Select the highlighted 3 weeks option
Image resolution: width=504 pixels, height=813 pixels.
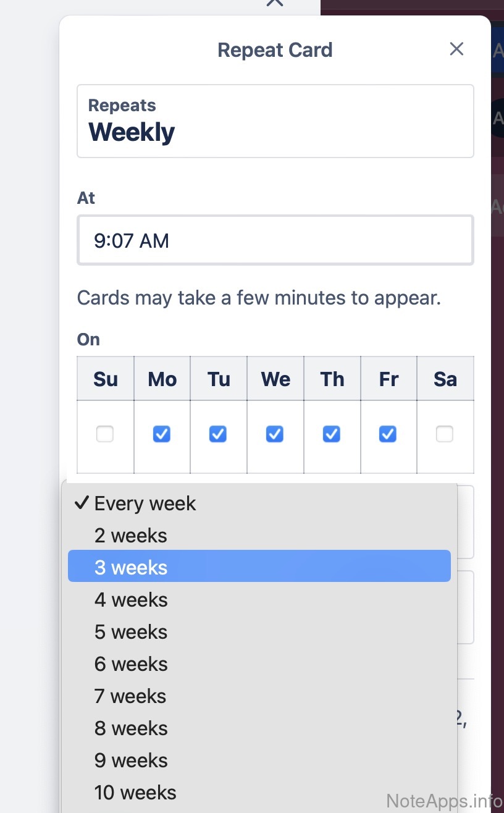pos(131,568)
